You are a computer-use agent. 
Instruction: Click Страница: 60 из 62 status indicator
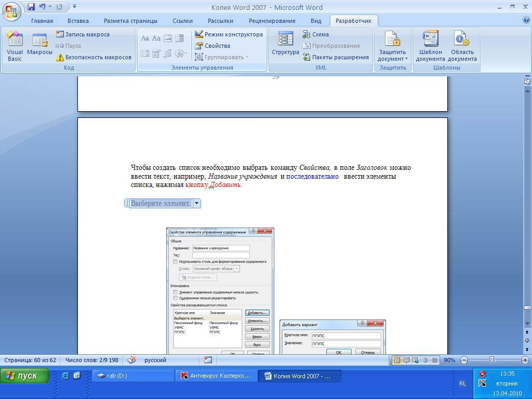point(30,360)
